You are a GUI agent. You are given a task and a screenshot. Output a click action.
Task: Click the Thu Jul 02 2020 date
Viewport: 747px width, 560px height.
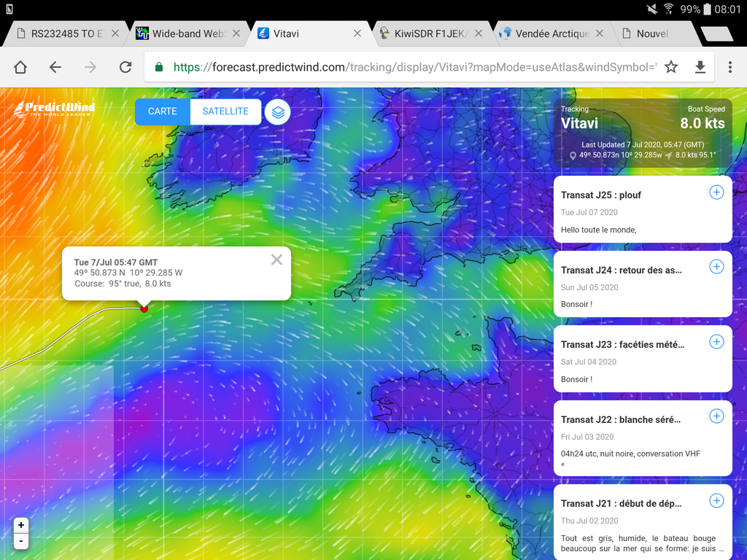[x=589, y=521]
